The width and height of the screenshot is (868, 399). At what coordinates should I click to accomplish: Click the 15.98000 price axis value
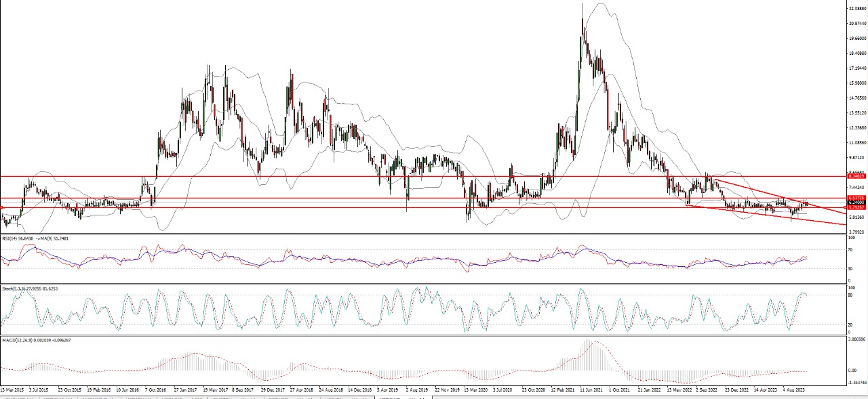click(857, 83)
